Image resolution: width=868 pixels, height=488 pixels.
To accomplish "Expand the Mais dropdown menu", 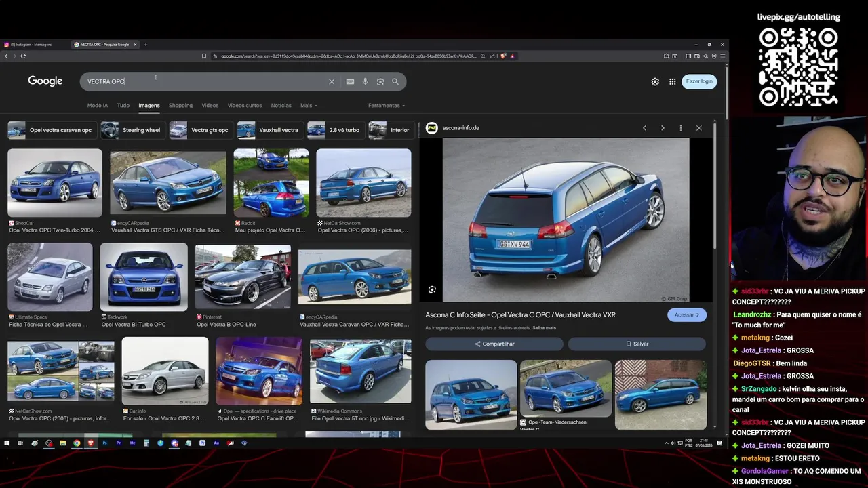I will [309, 106].
